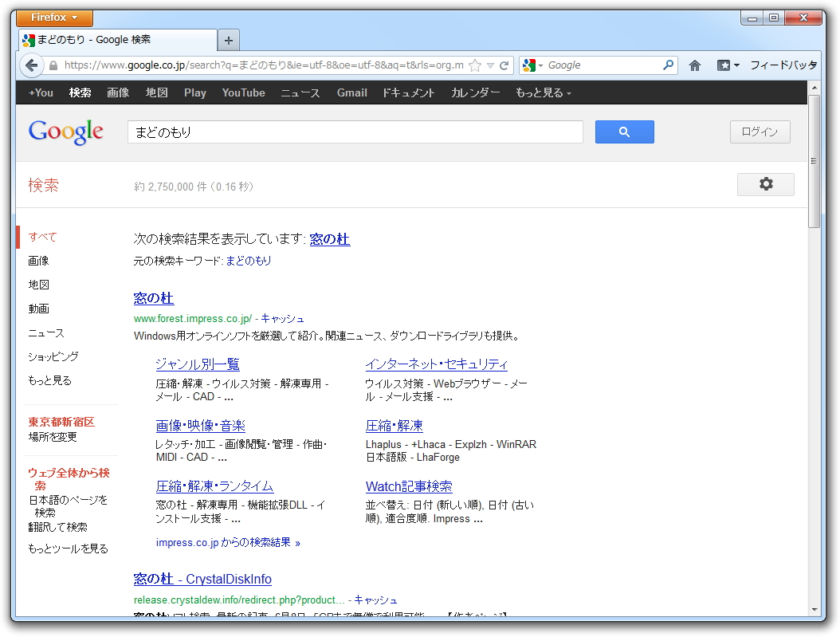Click the ログイン button

[760, 132]
